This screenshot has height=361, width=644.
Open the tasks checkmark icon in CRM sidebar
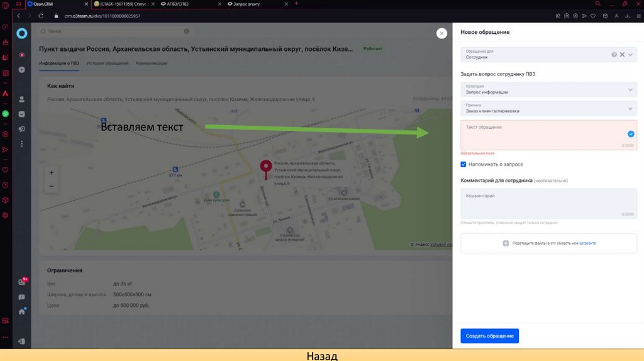click(x=22, y=114)
